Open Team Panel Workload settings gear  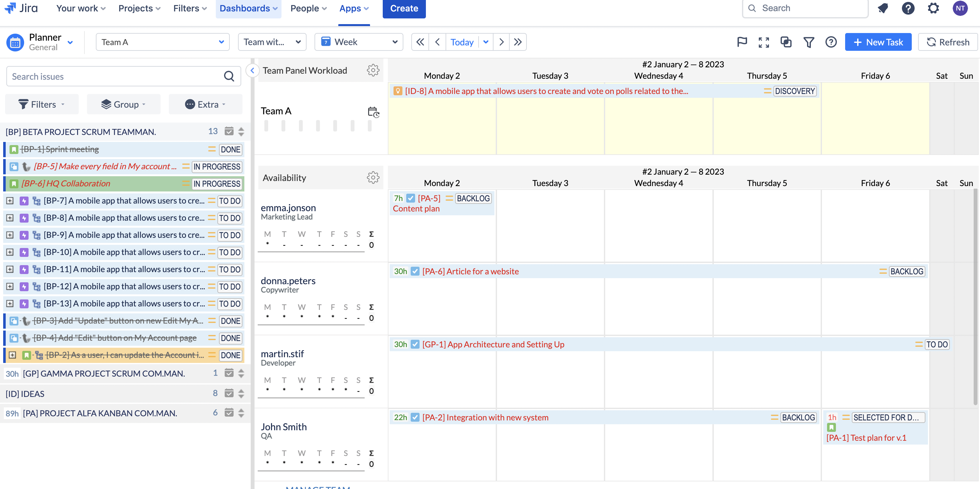(373, 70)
